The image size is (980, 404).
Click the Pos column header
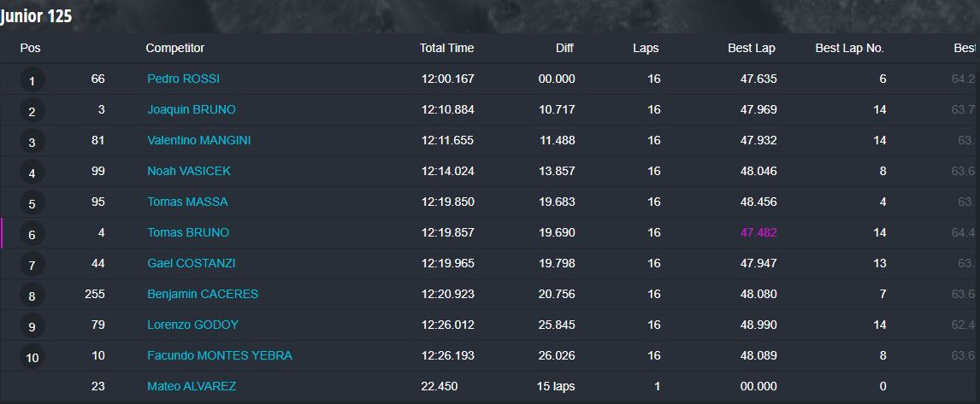coord(30,48)
